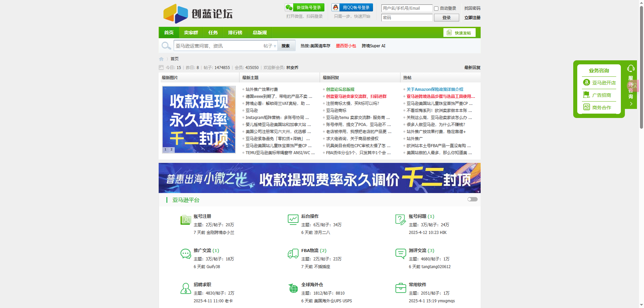The width and height of the screenshot is (644, 308).
Task: Click the FBA物流 truck icon
Action: tap(293, 254)
